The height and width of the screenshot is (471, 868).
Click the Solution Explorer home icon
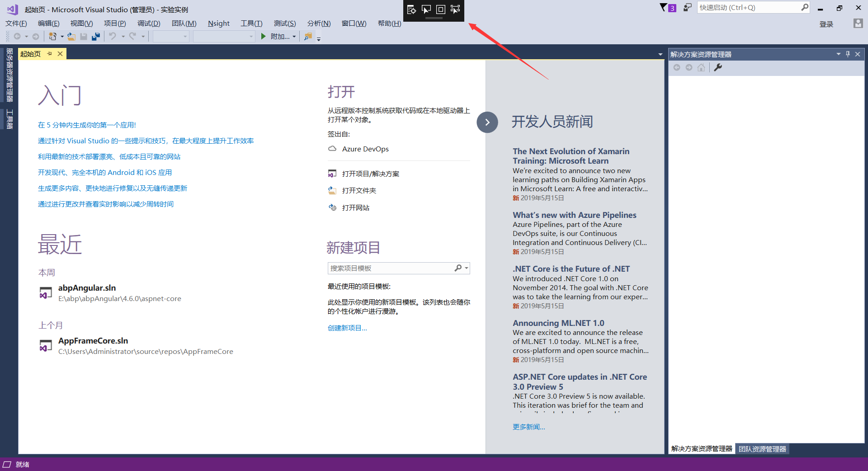click(x=701, y=67)
